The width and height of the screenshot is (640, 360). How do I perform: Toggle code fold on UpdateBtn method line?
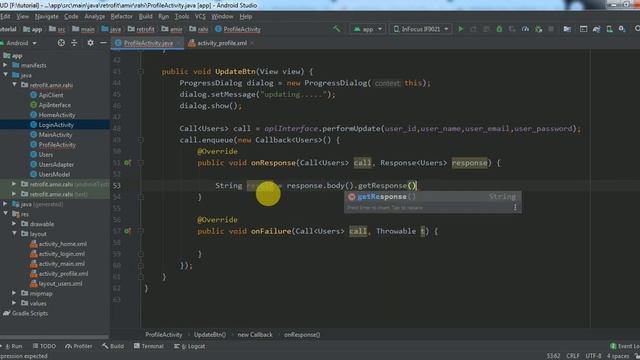coord(140,71)
